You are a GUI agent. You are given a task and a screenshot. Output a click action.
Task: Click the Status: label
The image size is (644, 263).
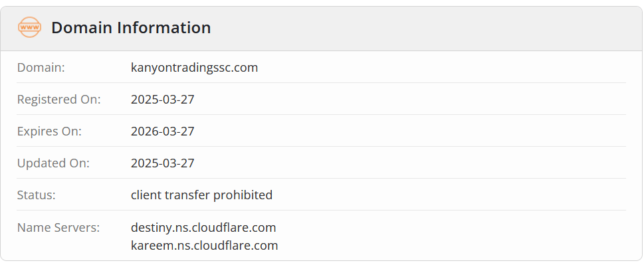[x=36, y=195]
